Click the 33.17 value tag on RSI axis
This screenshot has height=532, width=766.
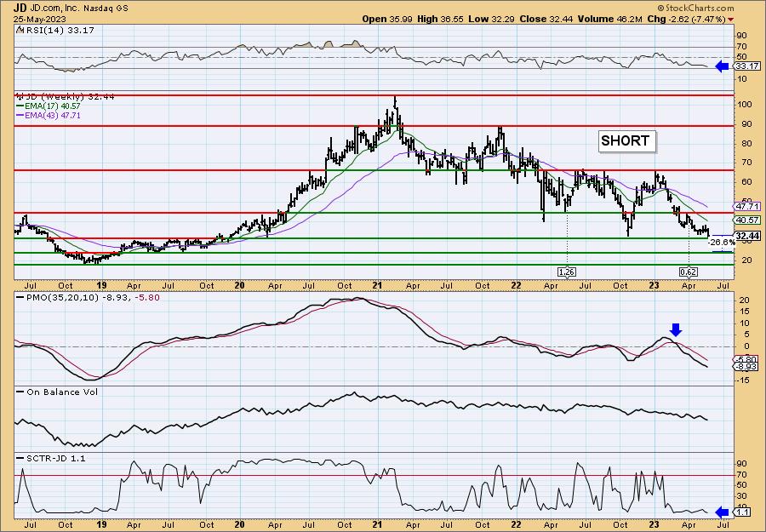[747, 66]
